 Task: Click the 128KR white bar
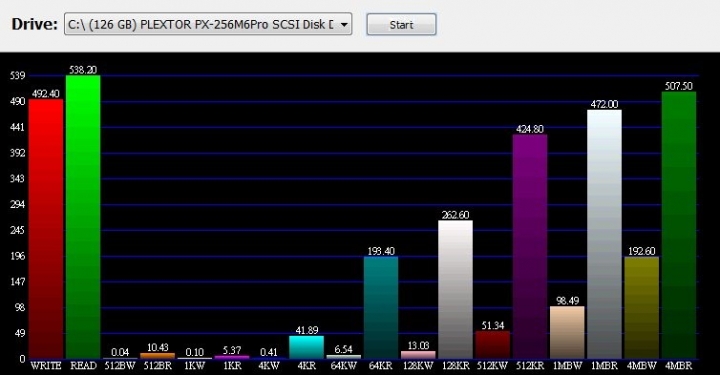[x=456, y=290]
